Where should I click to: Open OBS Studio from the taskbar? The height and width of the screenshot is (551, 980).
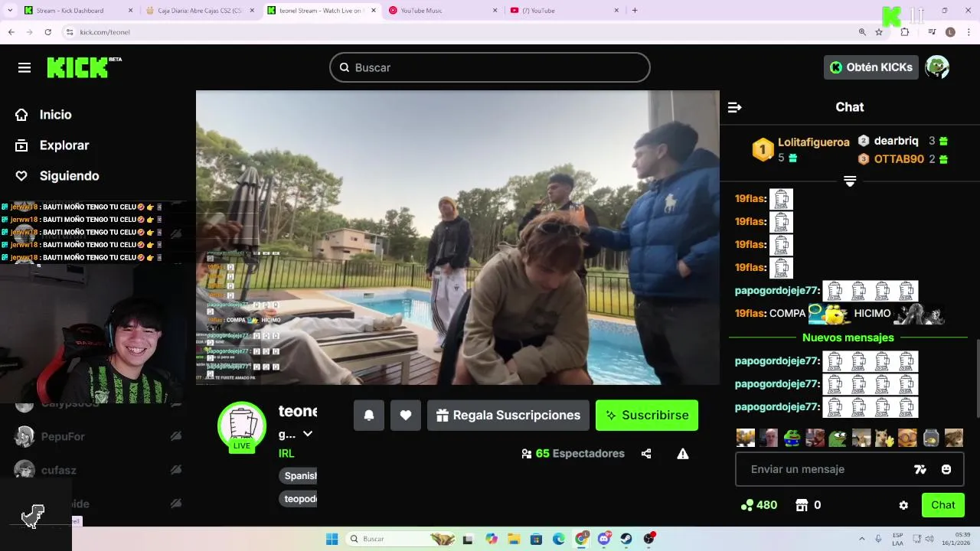649,539
